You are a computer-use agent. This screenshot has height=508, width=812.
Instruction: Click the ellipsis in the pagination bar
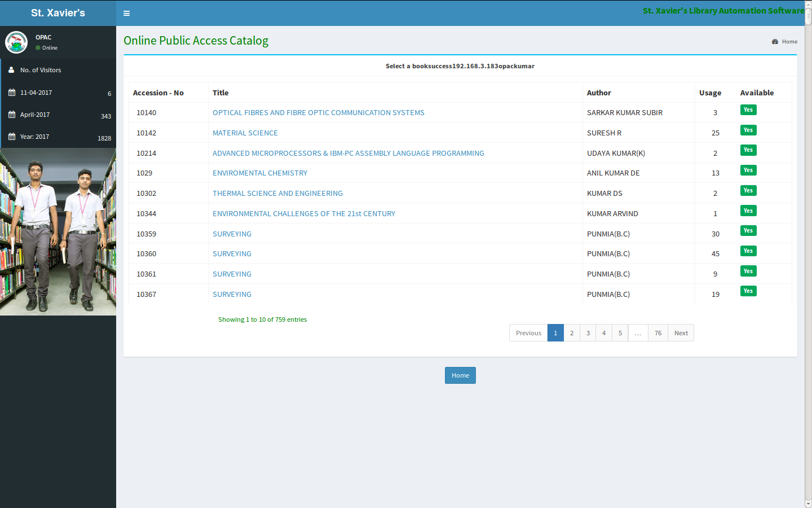pyautogui.click(x=638, y=332)
